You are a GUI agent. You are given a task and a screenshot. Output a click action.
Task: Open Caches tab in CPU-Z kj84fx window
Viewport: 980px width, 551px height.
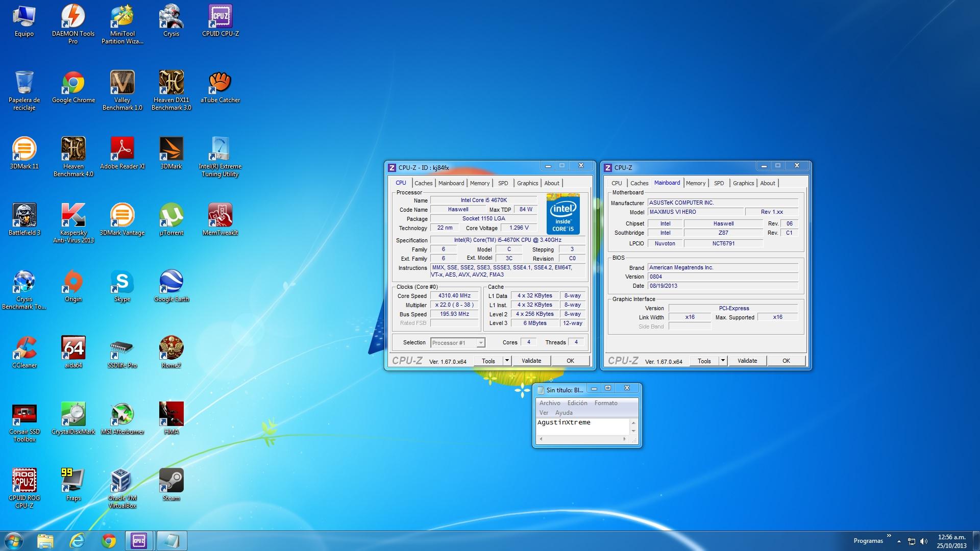click(423, 183)
